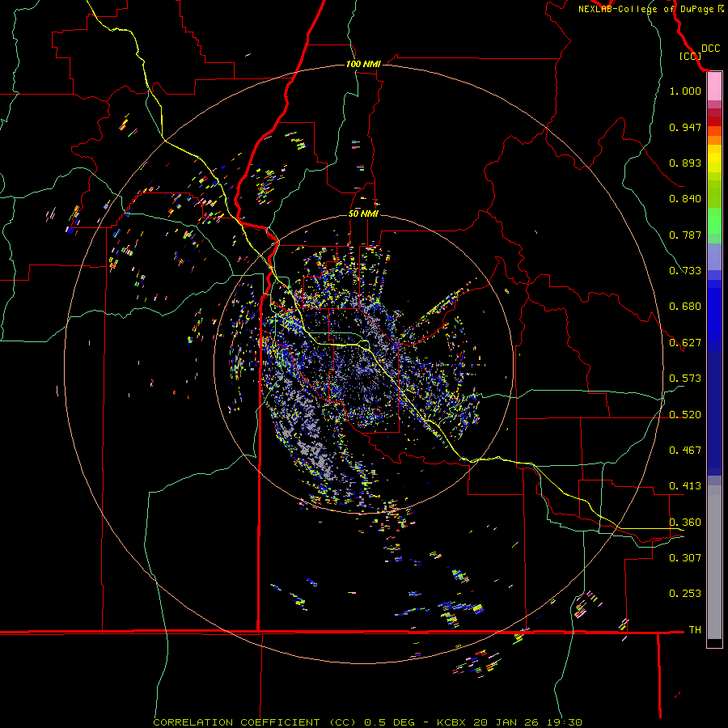The width and height of the screenshot is (728, 728).
Task: Click the KCBX radar site identifier in the caption
Action: (451, 722)
